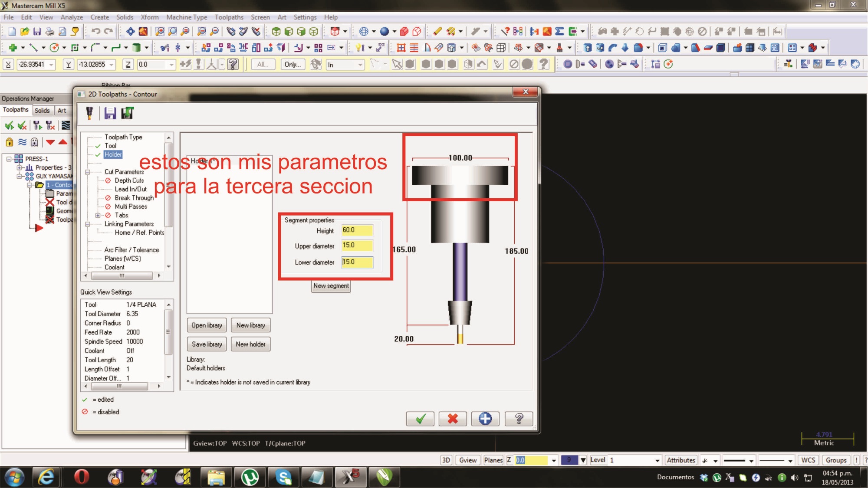Select the checked Tool tree item
The image size is (868, 488).
point(110,146)
